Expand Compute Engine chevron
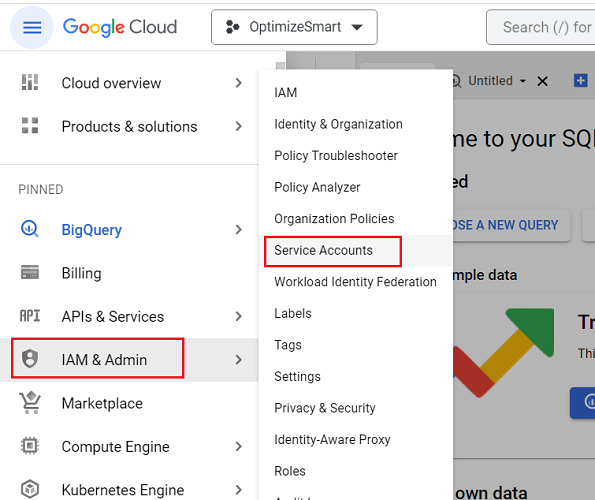This screenshot has height=500, width=595. point(238,447)
